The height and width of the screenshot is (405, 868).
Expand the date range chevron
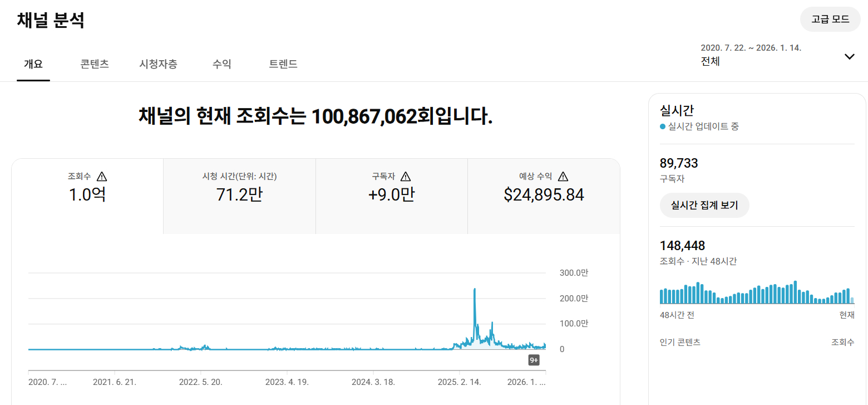[849, 56]
